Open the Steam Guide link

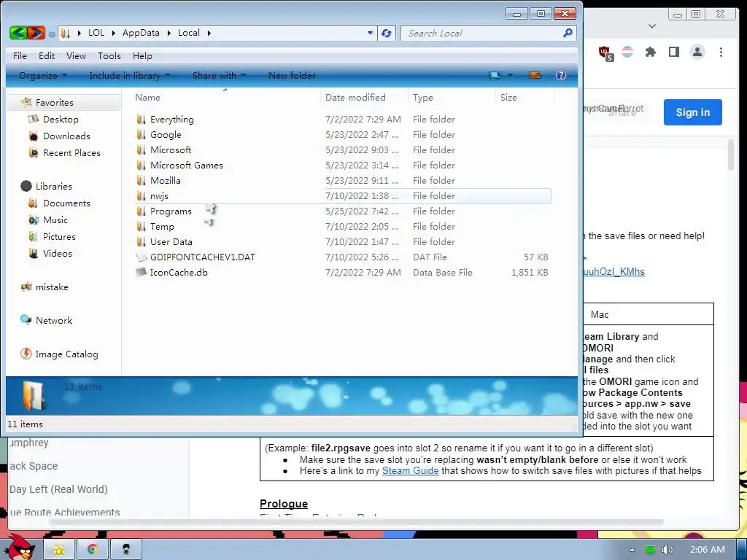tap(410, 470)
